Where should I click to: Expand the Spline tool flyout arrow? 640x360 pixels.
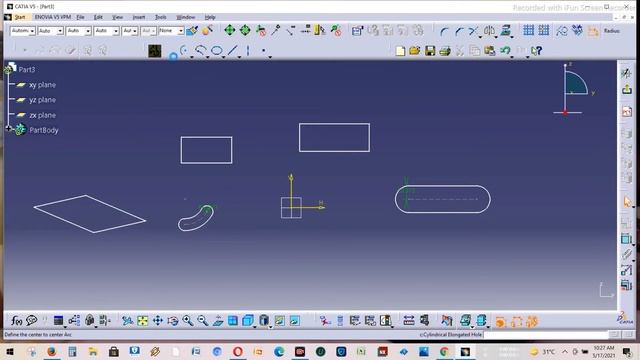208,56
